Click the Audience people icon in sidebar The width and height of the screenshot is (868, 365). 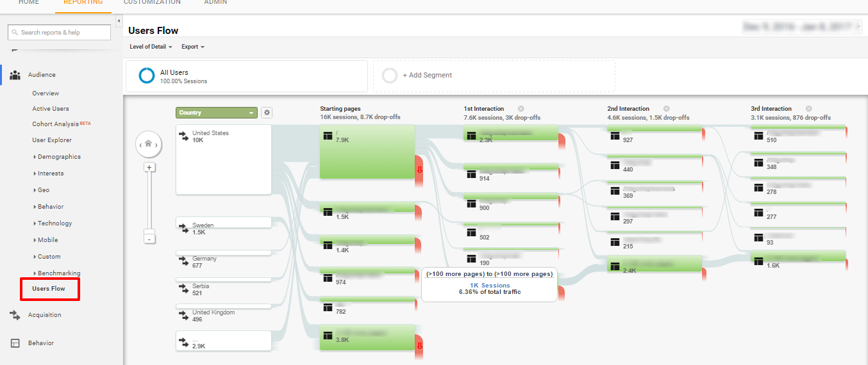click(15, 75)
